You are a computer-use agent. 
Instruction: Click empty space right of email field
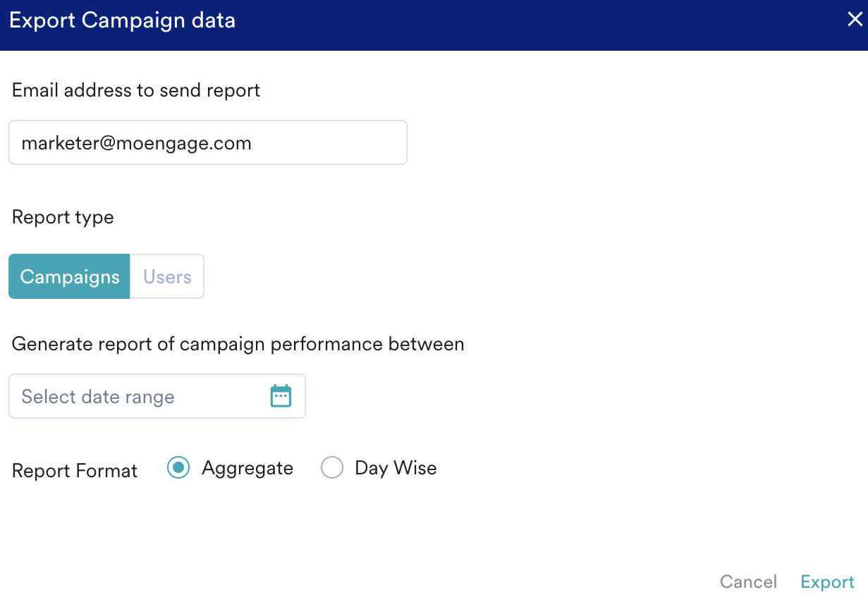pyautogui.click(x=599, y=143)
